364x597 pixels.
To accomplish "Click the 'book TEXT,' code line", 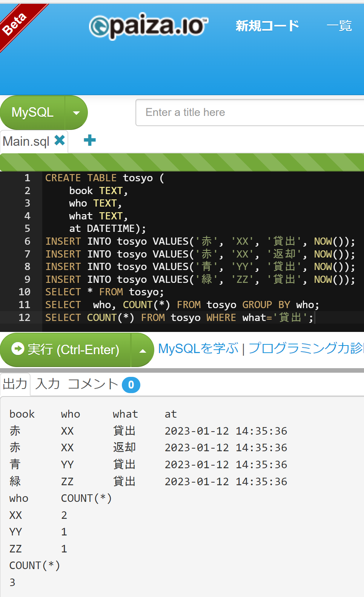I will [x=98, y=191].
